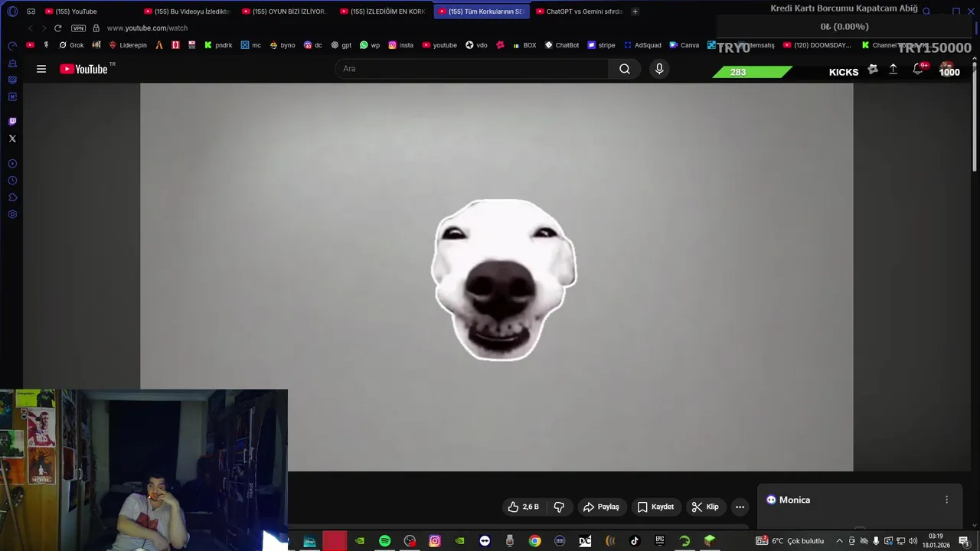Open pndrk bookmark

pos(218,45)
